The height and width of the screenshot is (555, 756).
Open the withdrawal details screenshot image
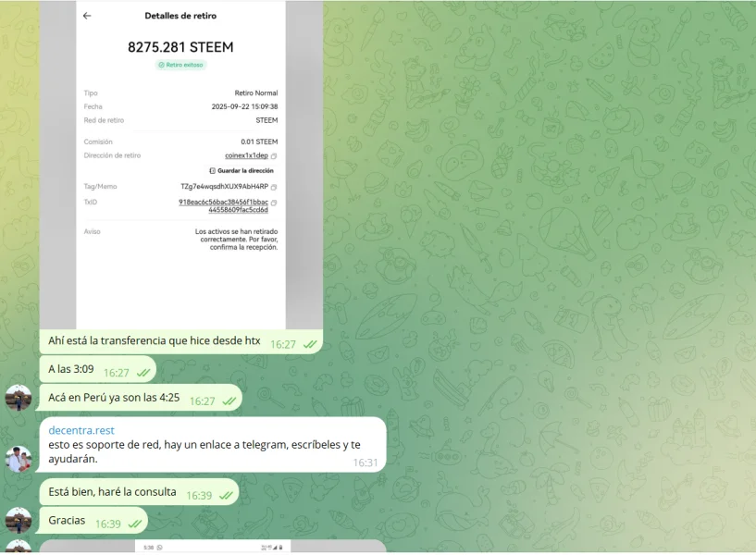[x=180, y=164]
